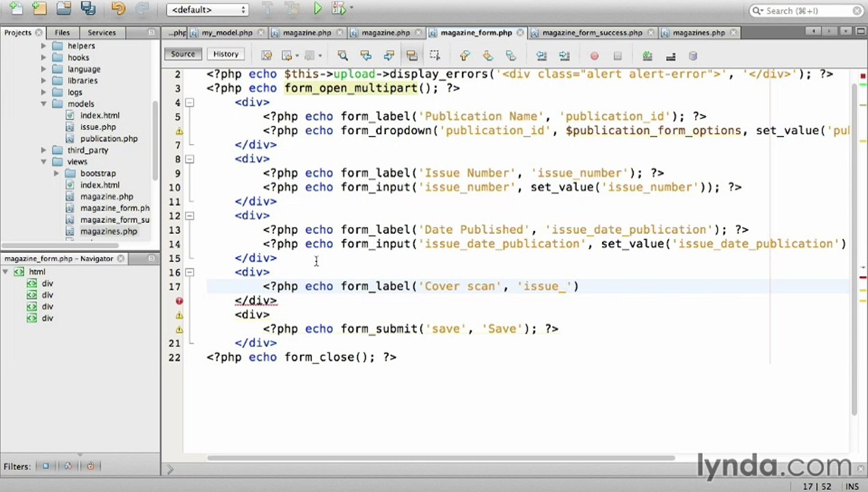Collapse the views folder

pyautogui.click(x=44, y=162)
